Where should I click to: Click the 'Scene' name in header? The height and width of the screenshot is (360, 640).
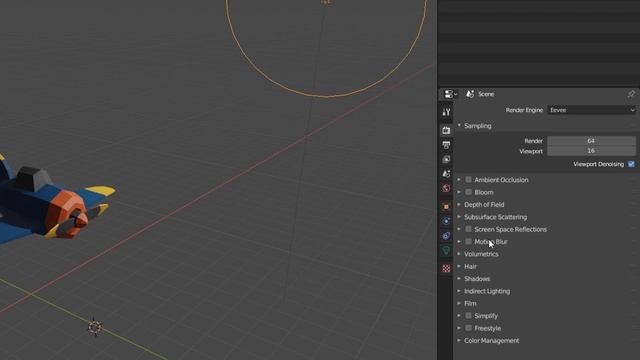486,94
